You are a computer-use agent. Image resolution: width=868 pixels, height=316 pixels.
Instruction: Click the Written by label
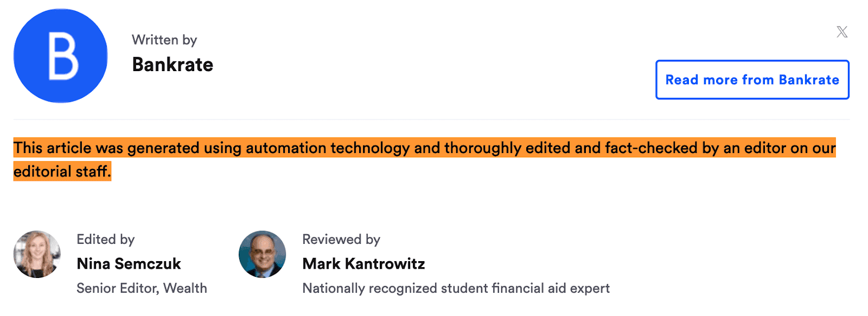[x=164, y=40]
